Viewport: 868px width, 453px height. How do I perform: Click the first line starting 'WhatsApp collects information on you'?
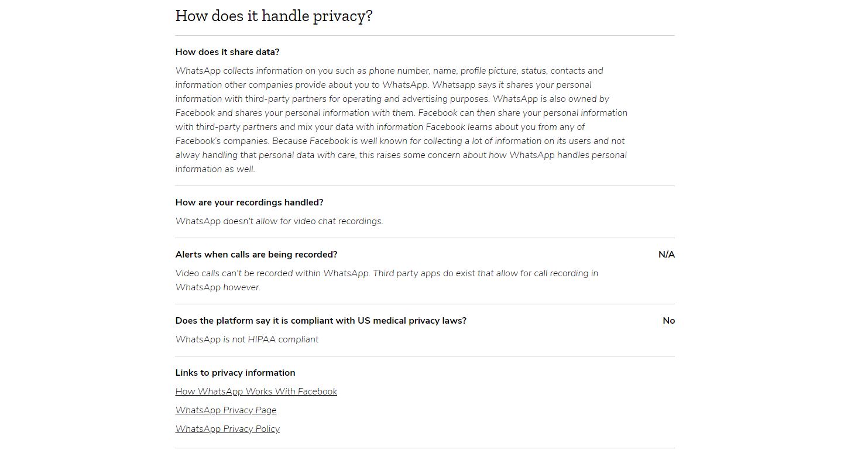pos(389,71)
